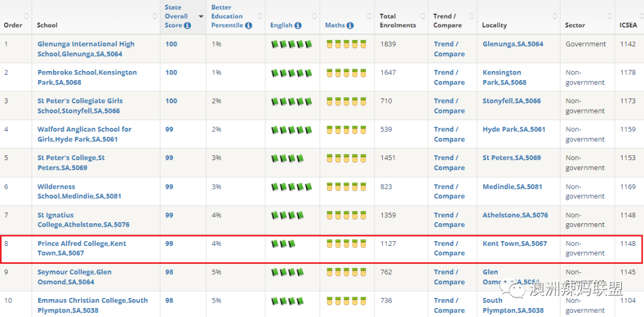
Task: Click Maths medal rating for Pembroke row
Action: coord(346,73)
